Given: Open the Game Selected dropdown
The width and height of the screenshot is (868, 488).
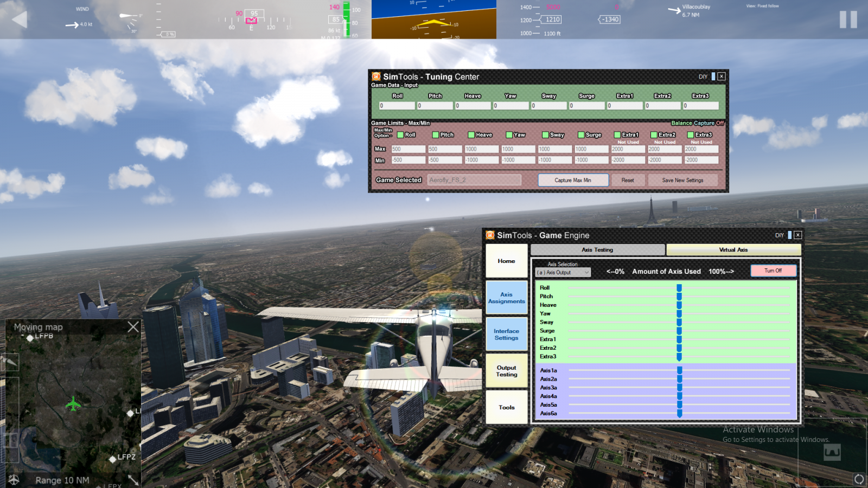Looking at the screenshot, I should (474, 180).
